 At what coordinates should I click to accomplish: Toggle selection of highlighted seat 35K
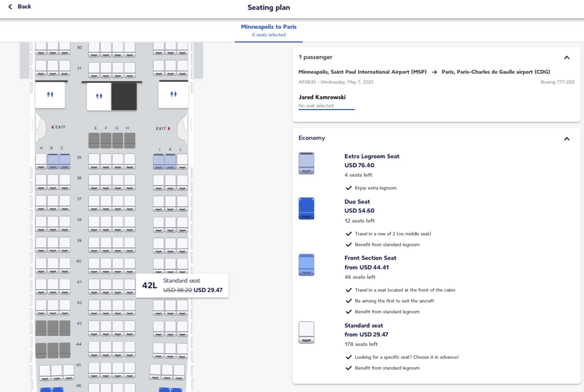[x=170, y=161]
